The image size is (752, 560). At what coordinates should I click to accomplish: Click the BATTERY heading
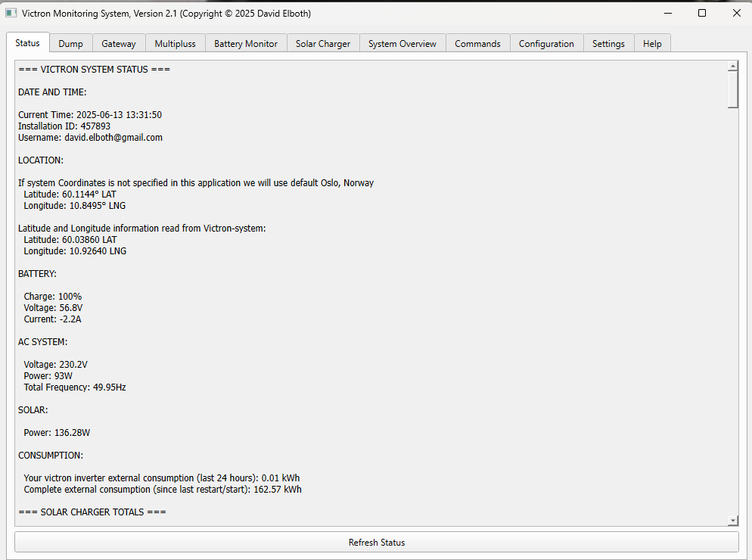tap(37, 274)
